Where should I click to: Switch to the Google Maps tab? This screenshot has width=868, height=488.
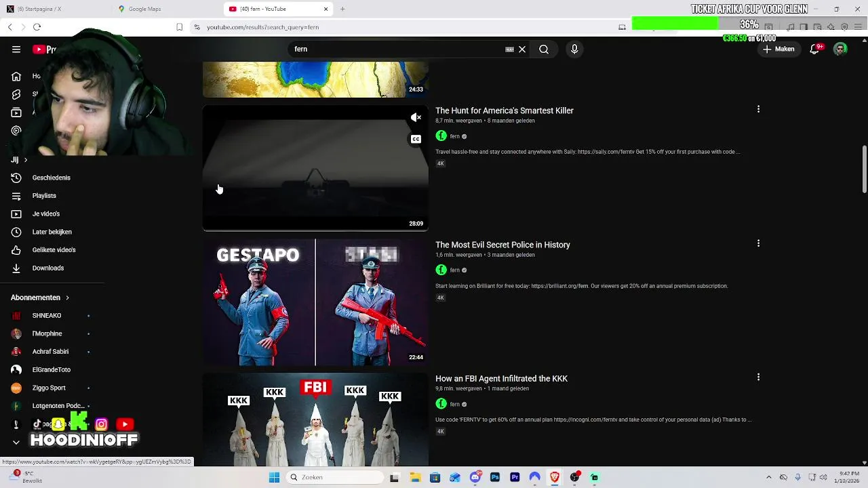coord(166,9)
